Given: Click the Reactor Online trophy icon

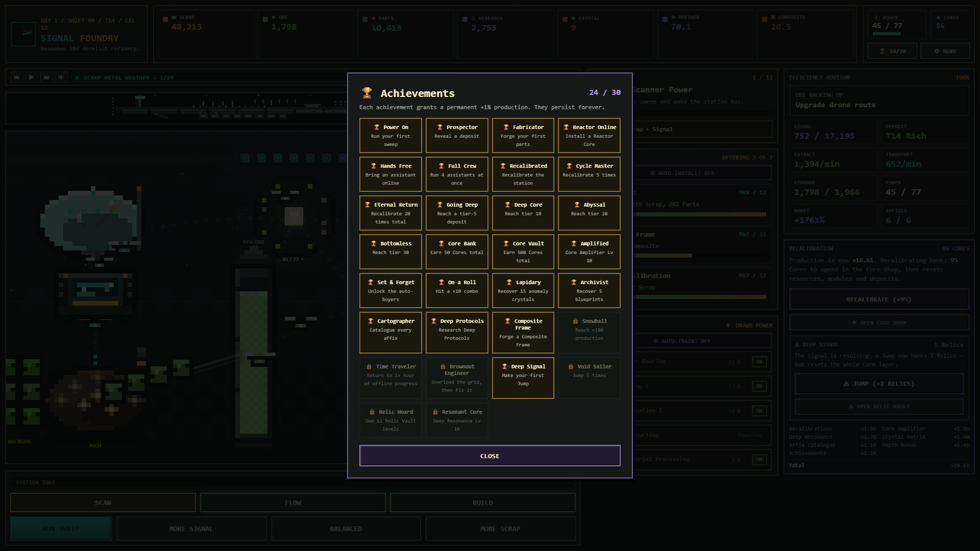Looking at the screenshot, I should click(566, 127).
